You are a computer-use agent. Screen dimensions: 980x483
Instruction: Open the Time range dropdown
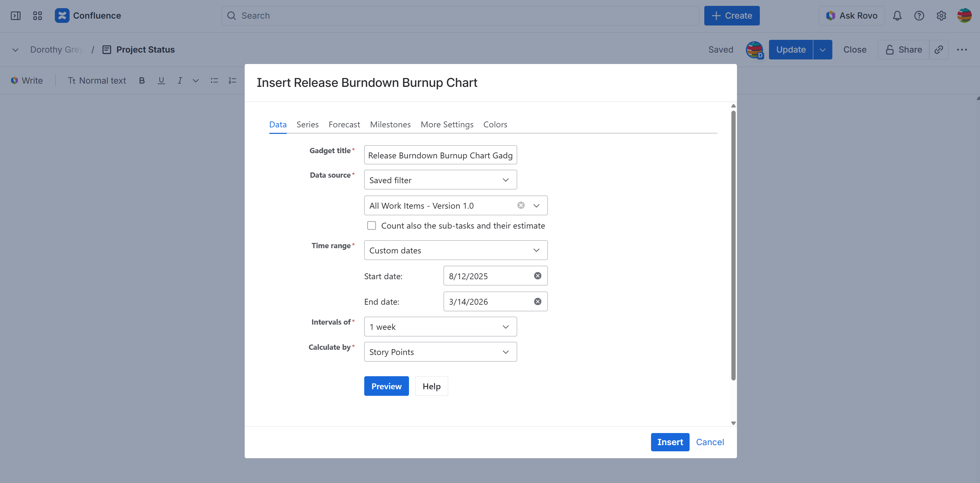click(456, 250)
